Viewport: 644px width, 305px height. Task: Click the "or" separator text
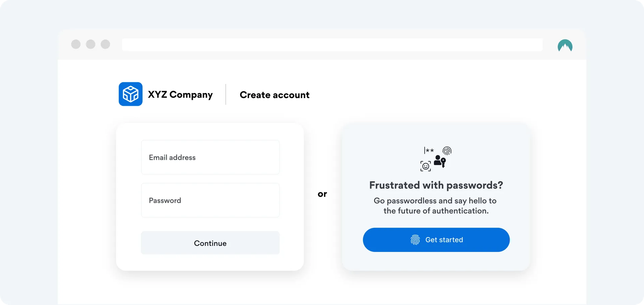(x=322, y=194)
